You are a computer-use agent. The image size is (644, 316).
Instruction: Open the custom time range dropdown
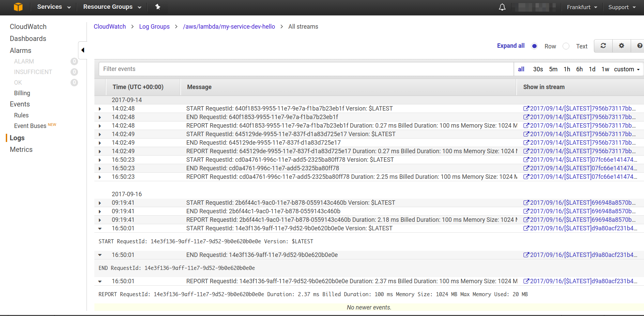click(627, 69)
